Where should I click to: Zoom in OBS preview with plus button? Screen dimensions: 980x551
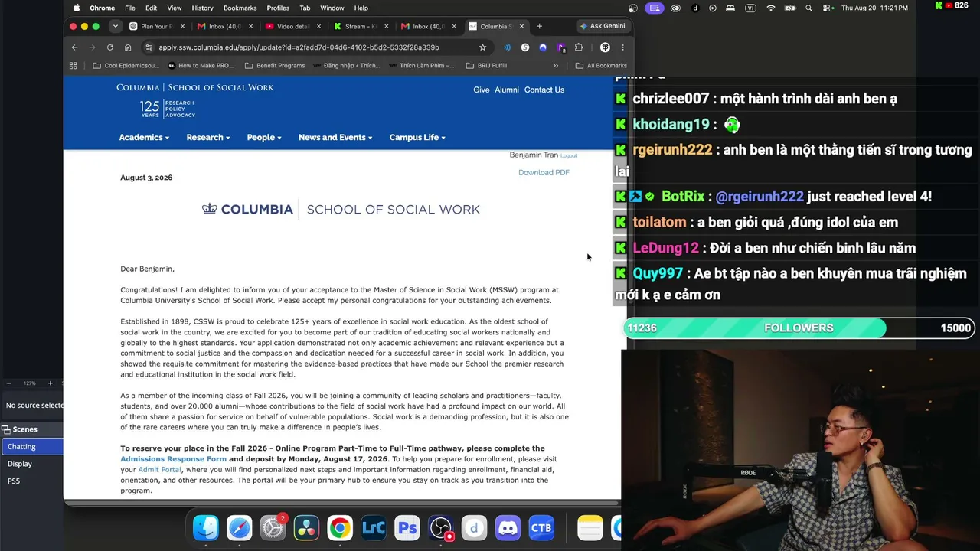[x=50, y=383]
